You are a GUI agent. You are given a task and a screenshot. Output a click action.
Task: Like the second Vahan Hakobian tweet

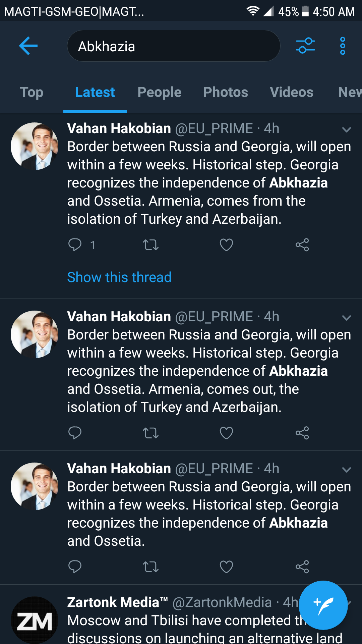click(226, 433)
